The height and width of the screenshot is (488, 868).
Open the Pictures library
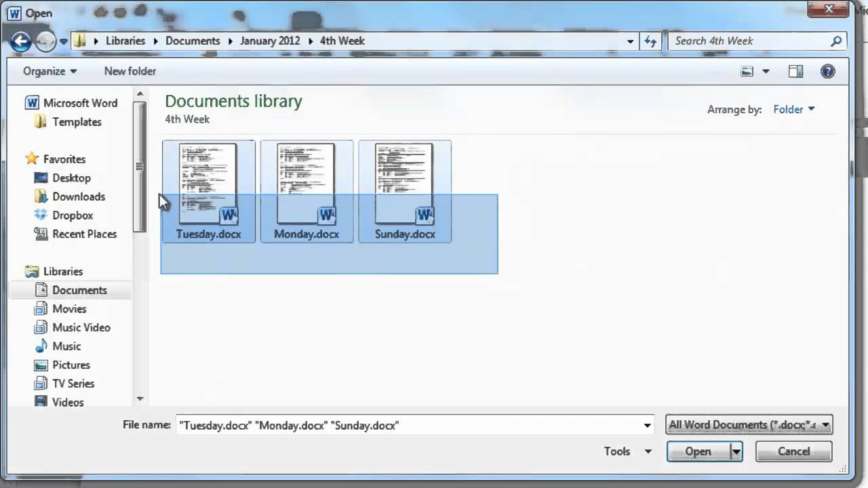click(62, 365)
